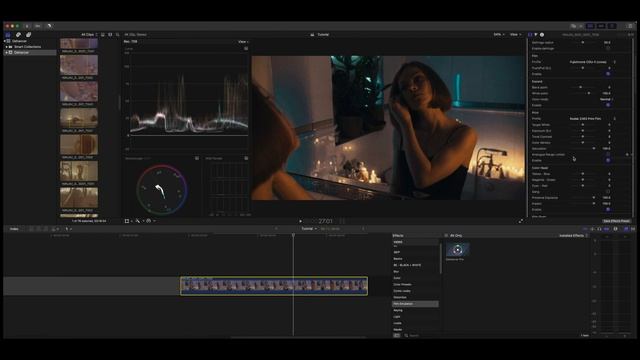Switch to the Info inspector icon
Screen dimensions: 640x360
[x=542, y=35]
